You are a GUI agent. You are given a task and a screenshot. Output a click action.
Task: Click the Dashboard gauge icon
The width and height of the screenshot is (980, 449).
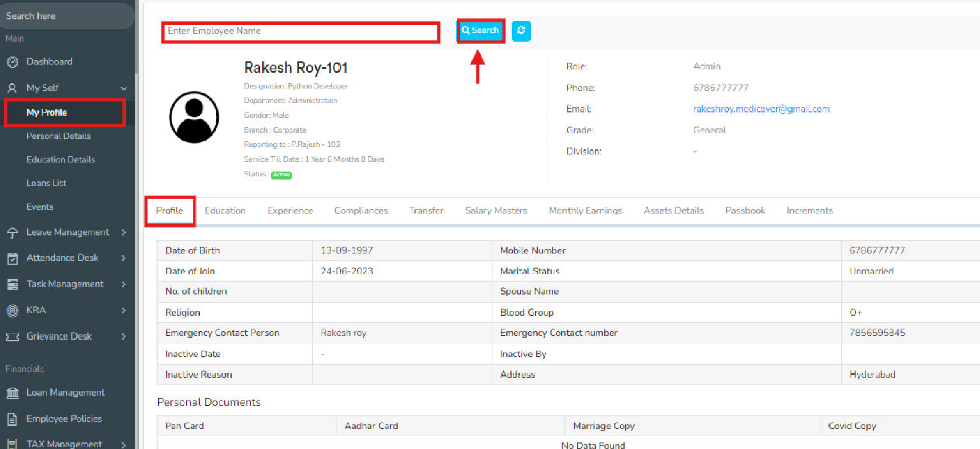click(x=13, y=62)
